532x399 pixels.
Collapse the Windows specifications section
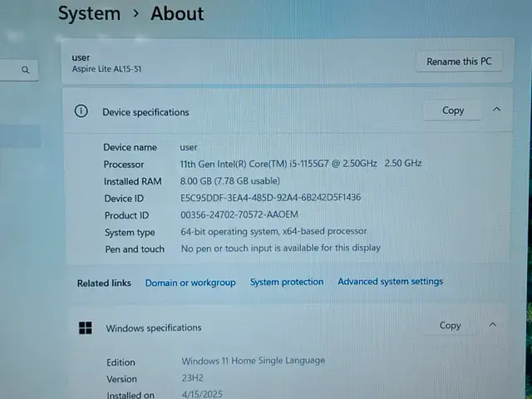point(493,325)
